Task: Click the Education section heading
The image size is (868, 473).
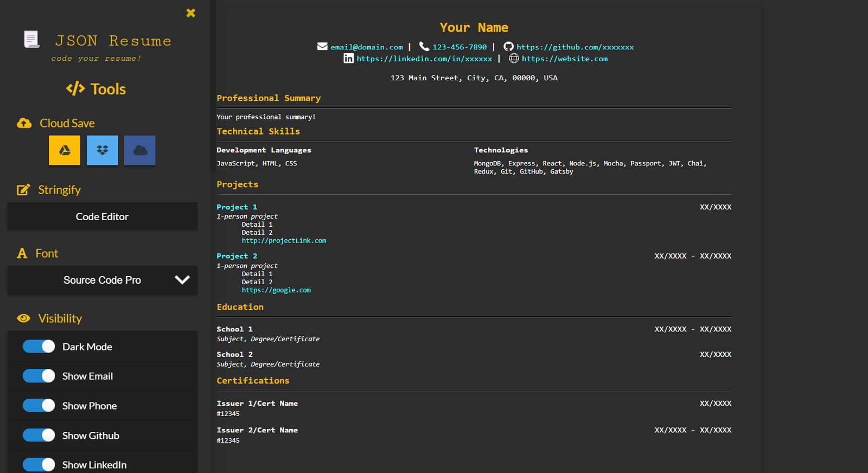Action: pos(240,307)
